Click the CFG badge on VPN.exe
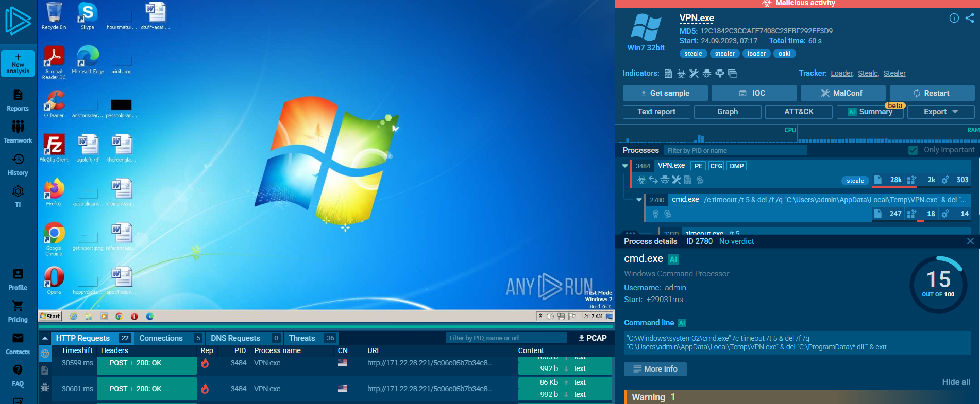 point(716,166)
